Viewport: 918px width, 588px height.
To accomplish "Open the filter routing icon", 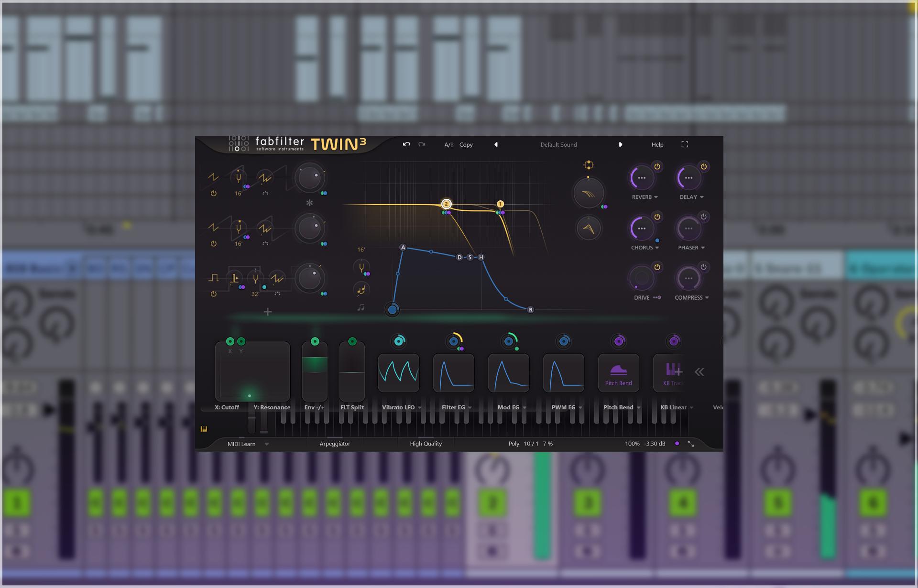I will click(x=589, y=165).
